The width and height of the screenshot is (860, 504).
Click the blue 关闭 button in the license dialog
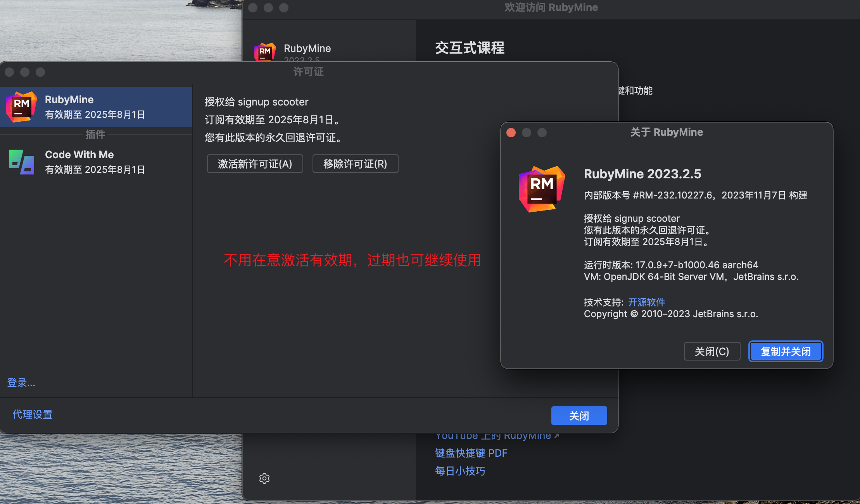[x=579, y=416]
